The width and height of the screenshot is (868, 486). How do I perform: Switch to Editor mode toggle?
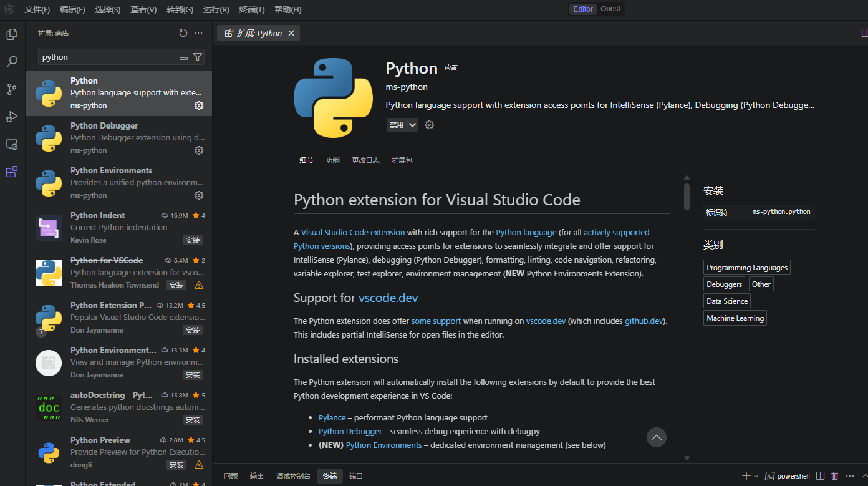point(583,9)
